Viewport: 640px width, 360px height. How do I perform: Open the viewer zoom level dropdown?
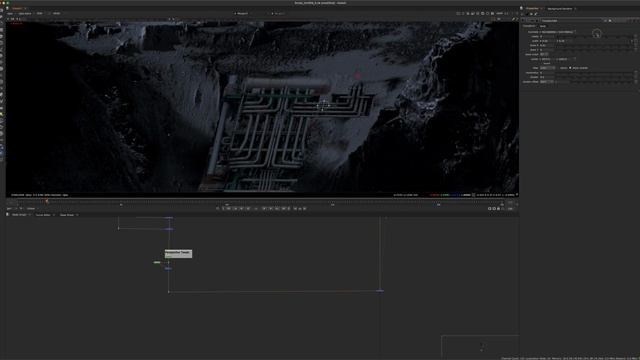[500, 13]
